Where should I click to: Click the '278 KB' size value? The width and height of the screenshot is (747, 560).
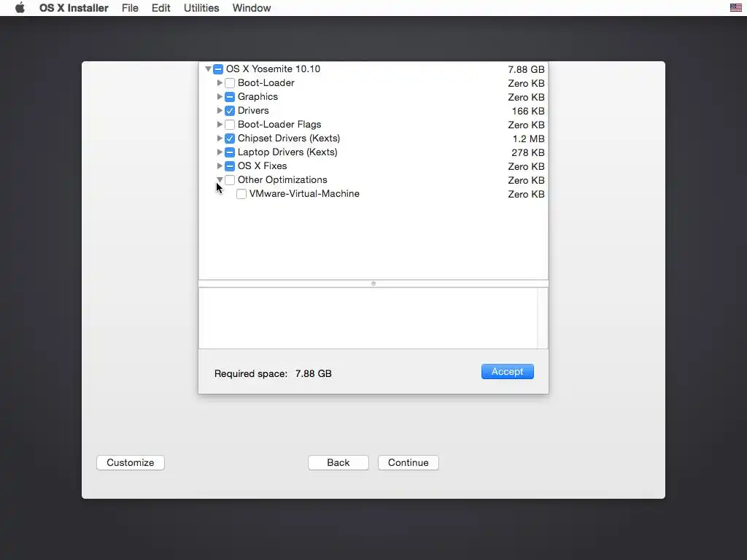(528, 152)
